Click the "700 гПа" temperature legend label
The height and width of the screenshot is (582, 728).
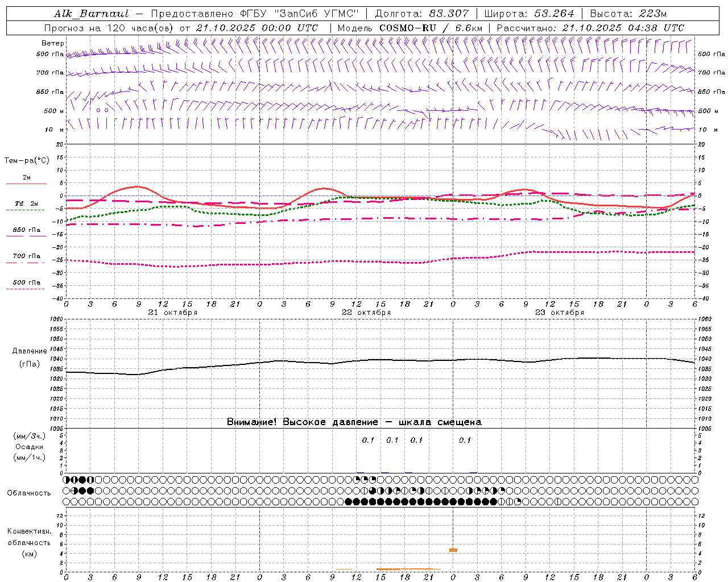[x=27, y=256]
